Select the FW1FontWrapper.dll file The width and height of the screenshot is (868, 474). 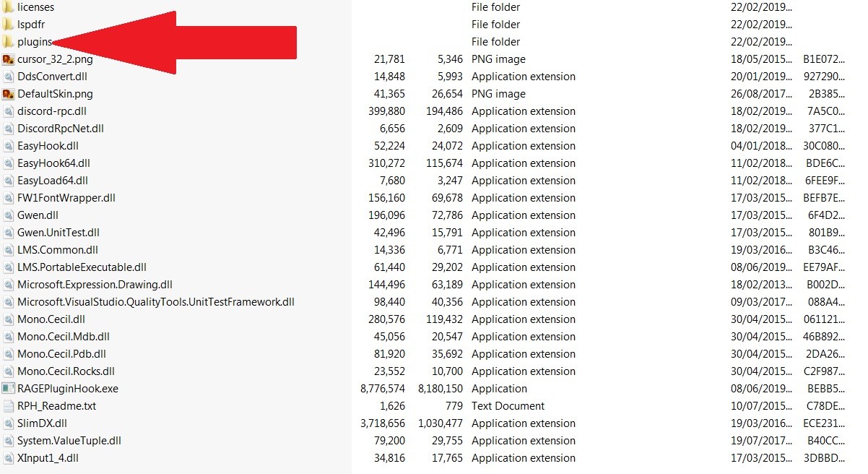66,198
